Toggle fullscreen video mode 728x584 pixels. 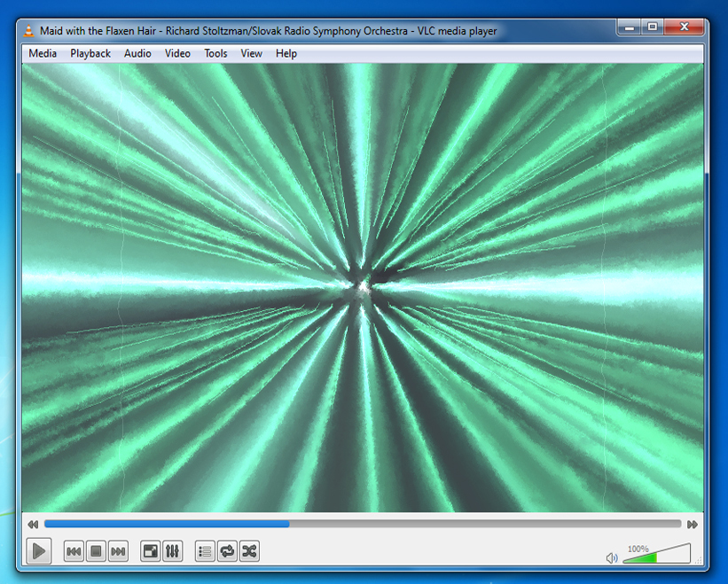coord(151,551)
